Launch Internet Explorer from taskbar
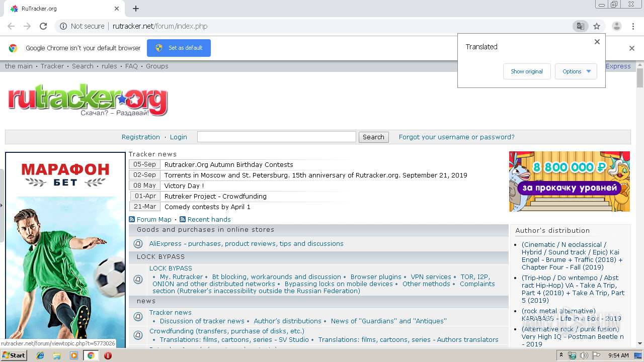The image size is (644, 362). [40, 355]
